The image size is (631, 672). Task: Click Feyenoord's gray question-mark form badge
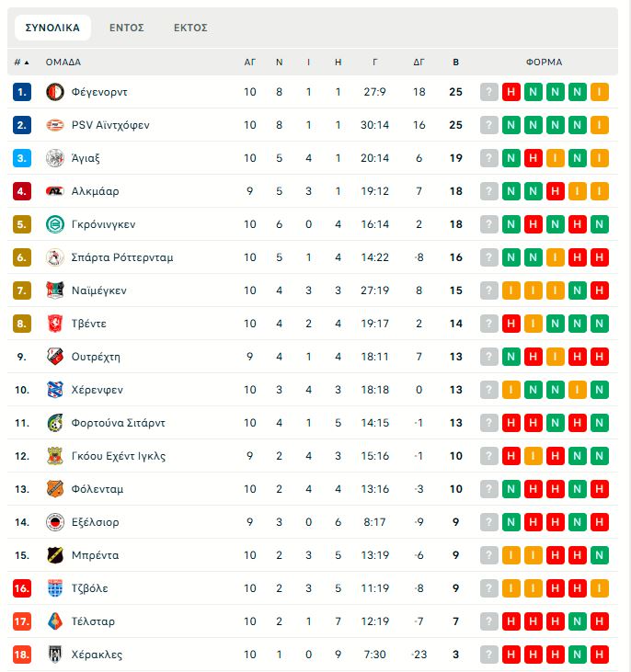click(x=489, y=92)
